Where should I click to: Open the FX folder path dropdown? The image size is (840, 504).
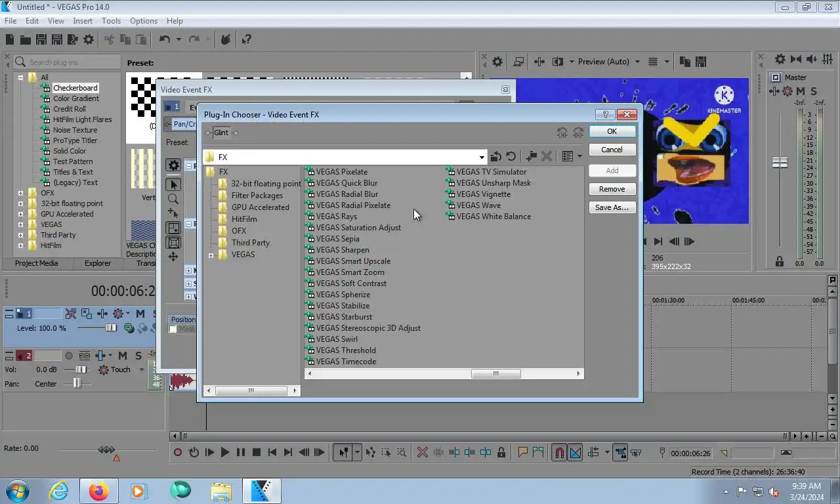[482, 157]
